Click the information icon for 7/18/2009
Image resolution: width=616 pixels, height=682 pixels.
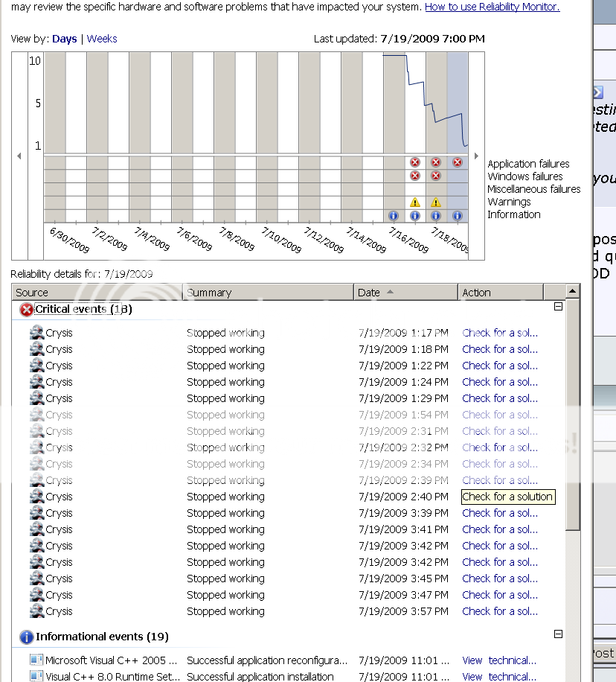(x=436, y=216)
